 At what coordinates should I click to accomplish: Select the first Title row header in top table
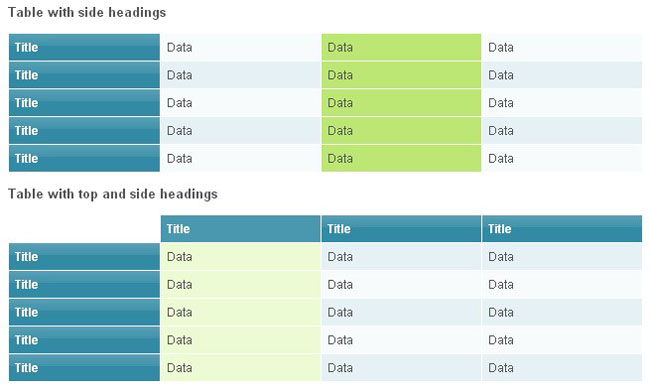click(84, 47)
